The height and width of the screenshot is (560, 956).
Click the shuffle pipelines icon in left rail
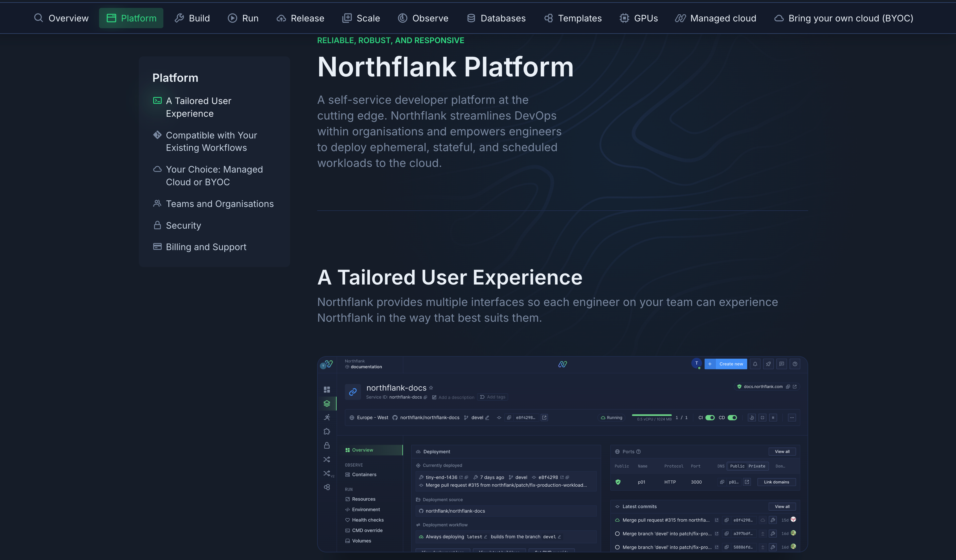[327, 459]
